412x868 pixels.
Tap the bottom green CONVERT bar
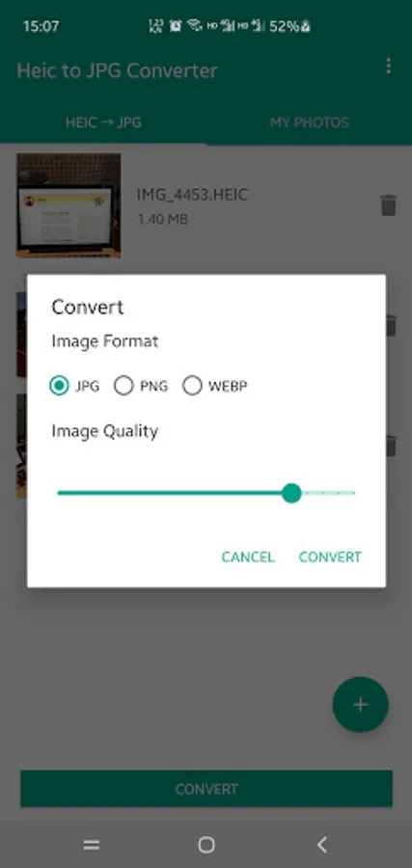(x=206, y=789)
